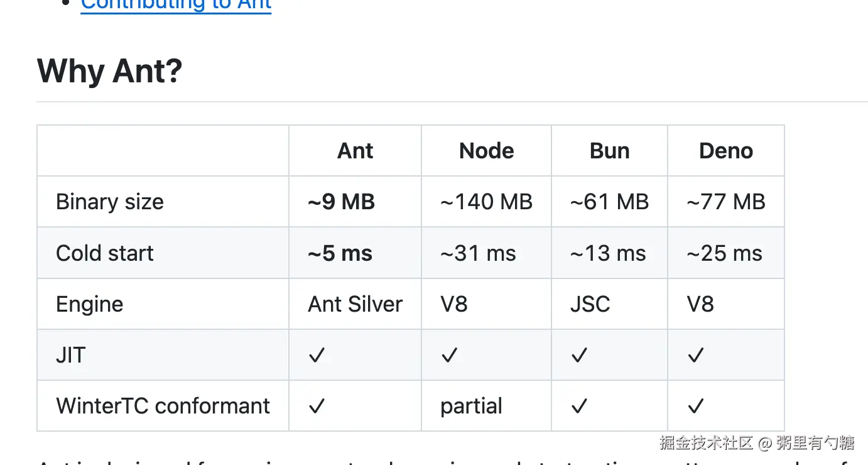
Task: Click the JIT checkmark under Deno
Action: coord(695,356)
